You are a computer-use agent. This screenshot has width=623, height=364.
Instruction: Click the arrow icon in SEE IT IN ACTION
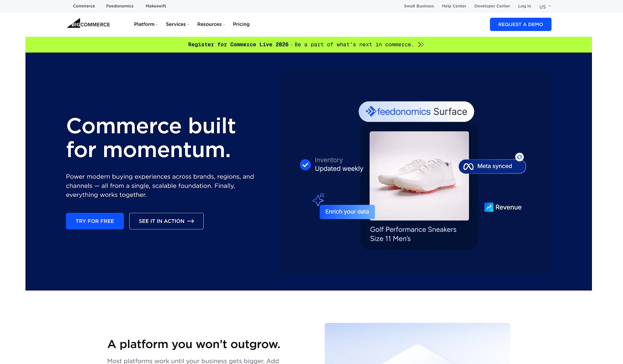tap(191, 221)
